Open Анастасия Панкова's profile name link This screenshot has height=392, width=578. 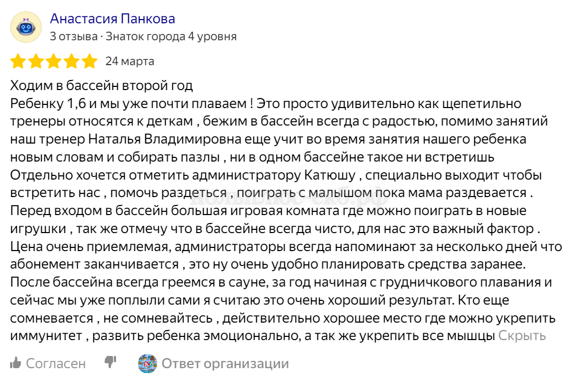(x=112, y=19)
